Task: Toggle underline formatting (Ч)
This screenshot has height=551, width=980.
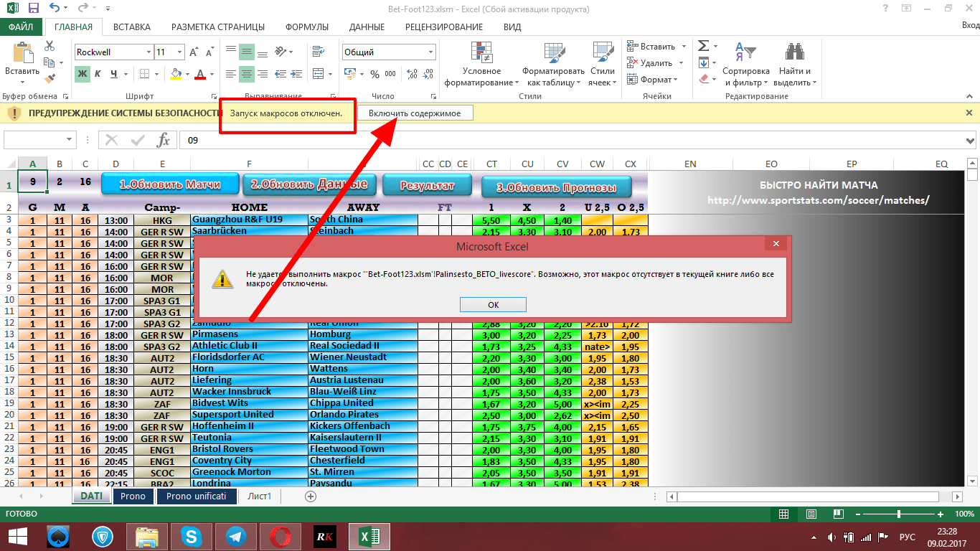Action: click(115, 73)
